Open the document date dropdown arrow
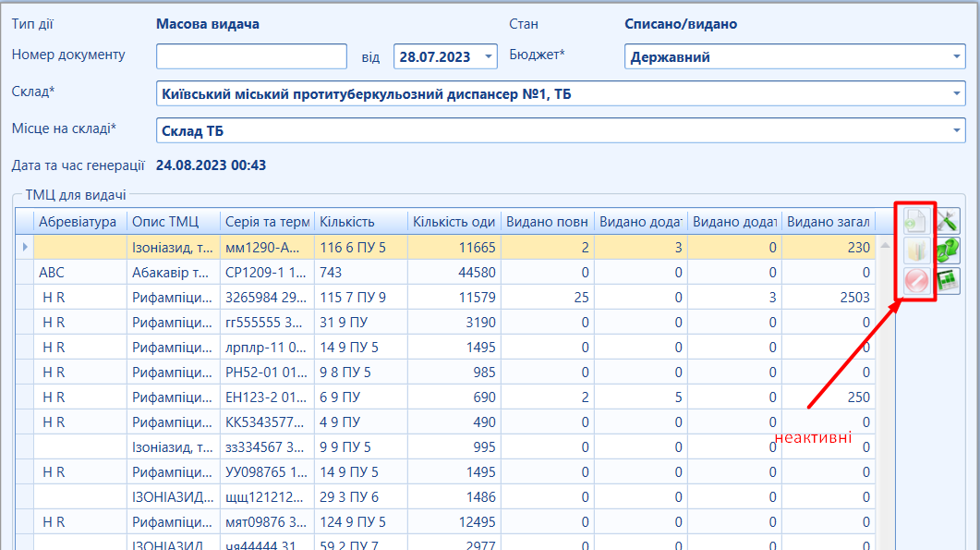Image resolution: width=980 pixels, height=550 pixels. point(488,57)
